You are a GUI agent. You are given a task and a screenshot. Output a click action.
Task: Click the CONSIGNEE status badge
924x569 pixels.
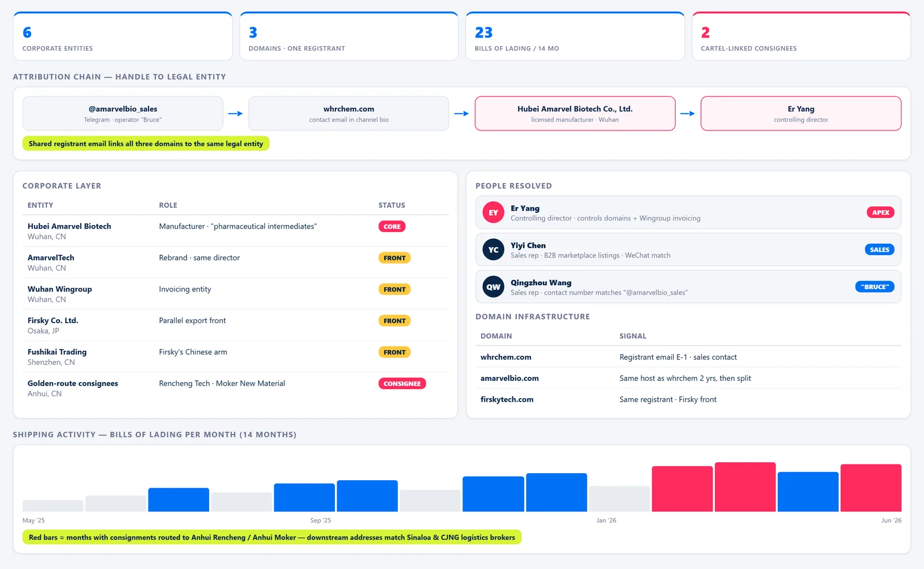[402, 384]
